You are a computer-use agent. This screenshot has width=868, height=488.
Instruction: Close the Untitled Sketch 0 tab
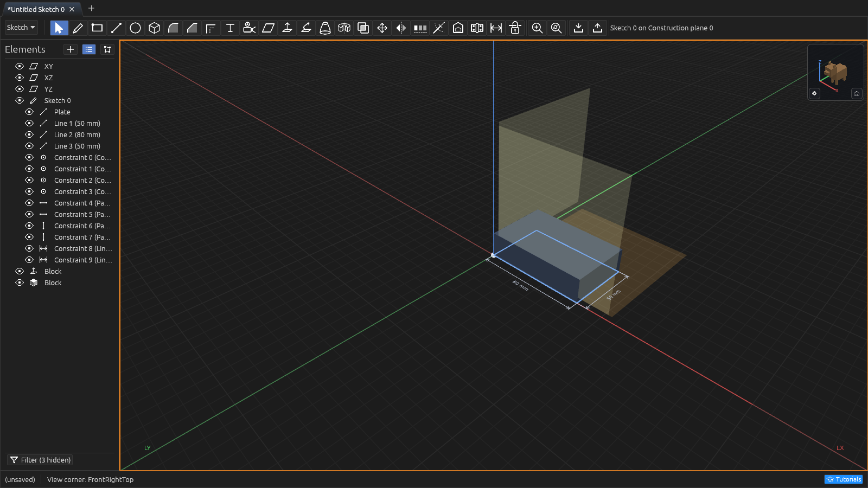[72, 9]
